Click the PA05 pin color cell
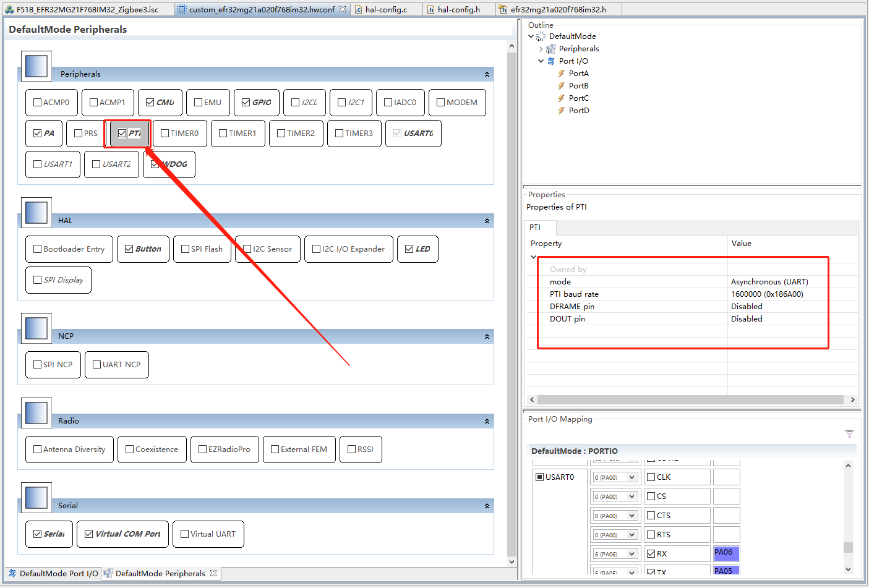Screen dimensions: 869x588 726,570
